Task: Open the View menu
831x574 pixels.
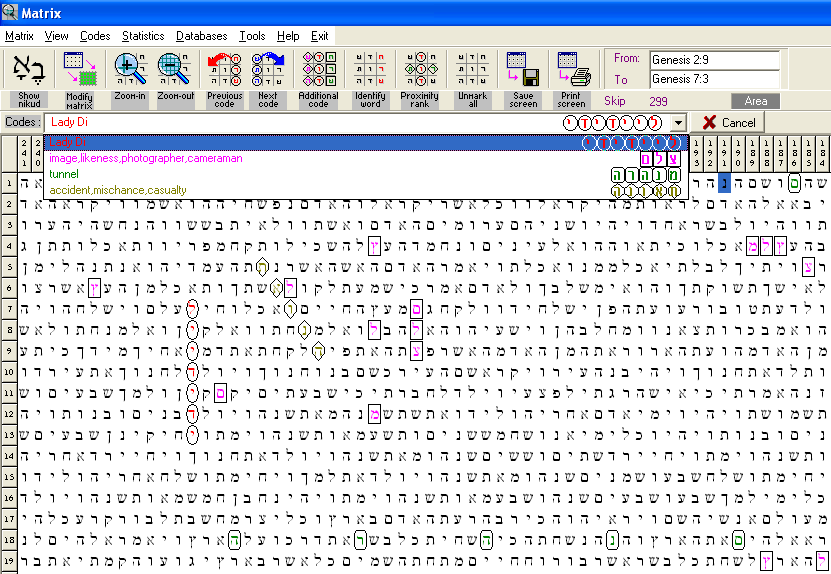Action: point(56,36)
